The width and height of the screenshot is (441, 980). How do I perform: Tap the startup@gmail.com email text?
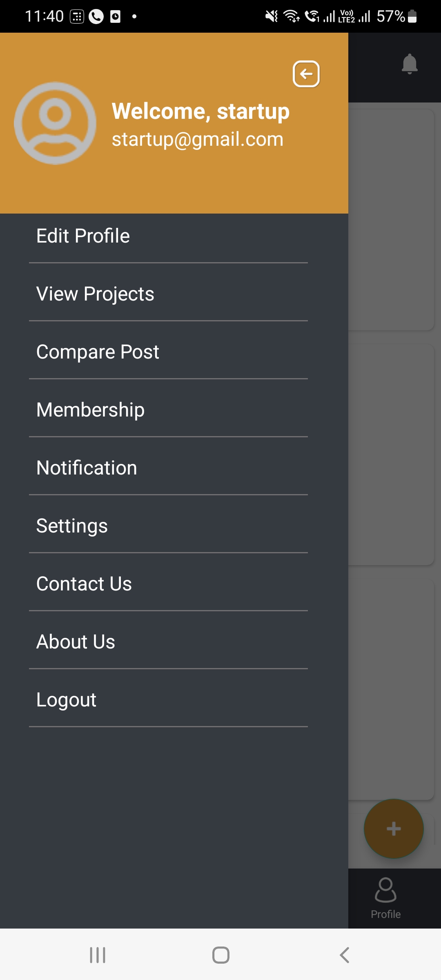tap(198, 139)
